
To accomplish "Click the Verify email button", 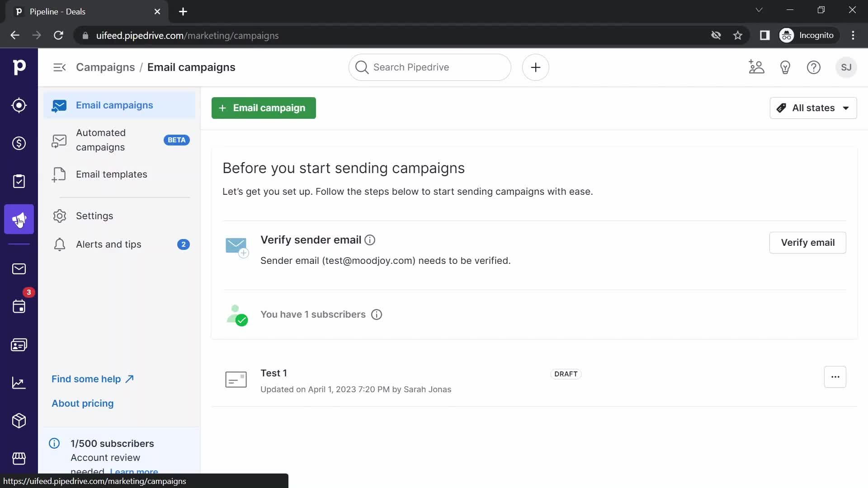I will (x=807, y=243).
